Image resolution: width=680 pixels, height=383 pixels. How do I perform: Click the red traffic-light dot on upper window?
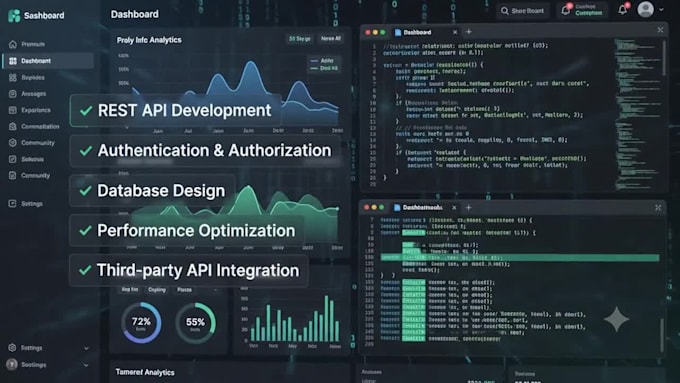[x=368, y=33]
